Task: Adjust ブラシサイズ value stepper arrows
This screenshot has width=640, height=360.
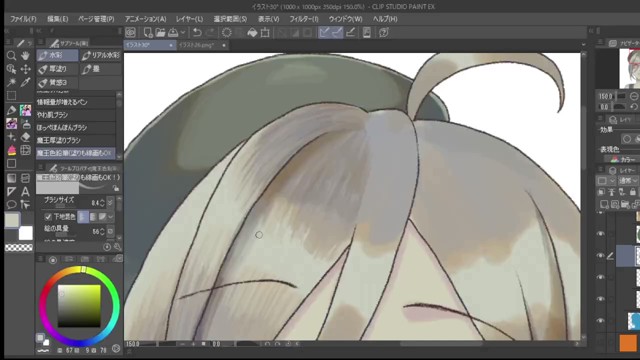Action: click(102, 202)
